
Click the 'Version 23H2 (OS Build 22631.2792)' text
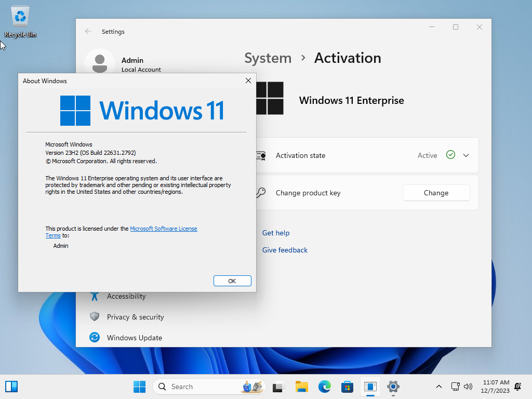point(90,153)
